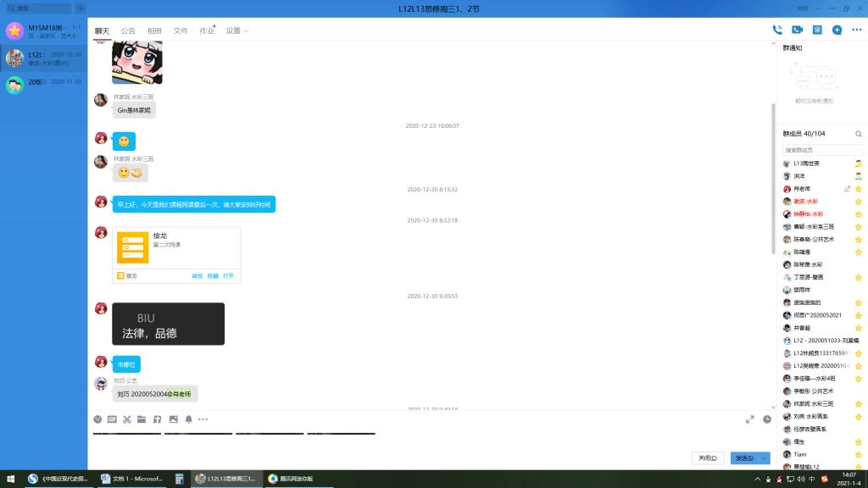The width and height of the screenshot is (868, 488).
Task: Click the music note icon in toolbar
Action: coord(157,419)
